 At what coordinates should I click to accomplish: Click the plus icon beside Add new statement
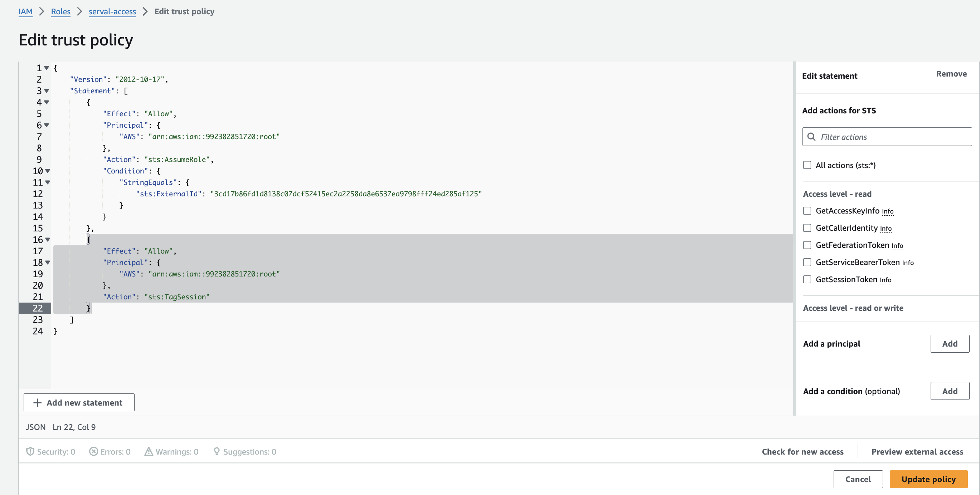37,402
